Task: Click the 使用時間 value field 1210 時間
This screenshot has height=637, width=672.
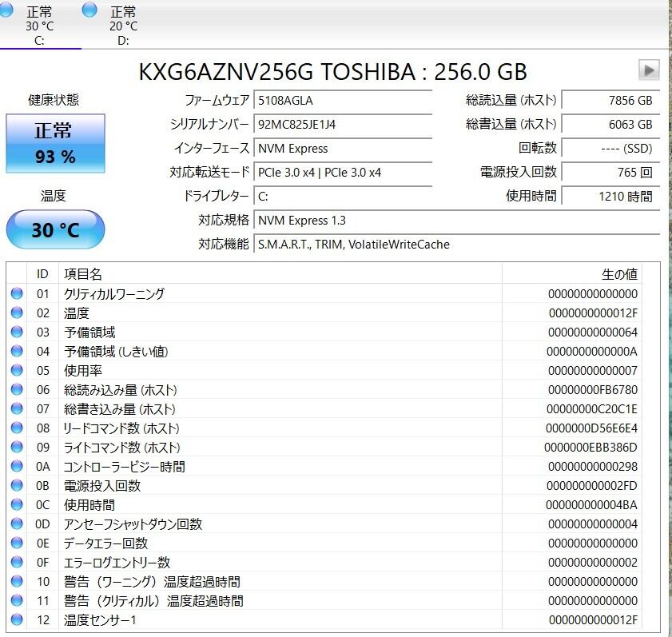Action: click(x=610, y=197)
